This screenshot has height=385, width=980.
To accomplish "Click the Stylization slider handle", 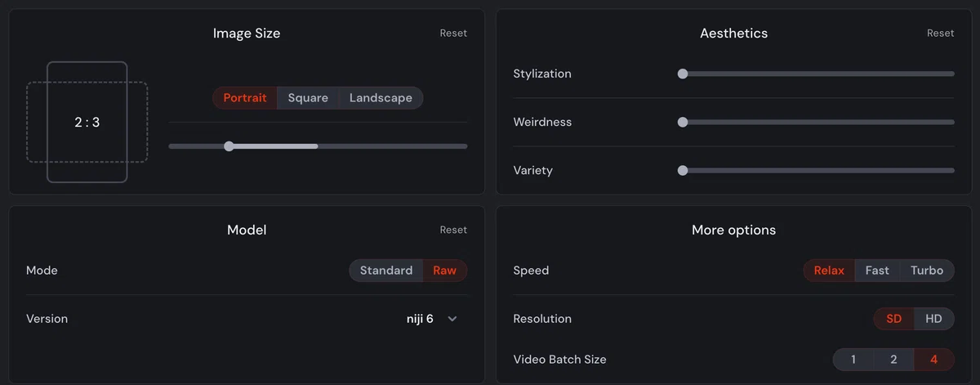I will (683, 74).
